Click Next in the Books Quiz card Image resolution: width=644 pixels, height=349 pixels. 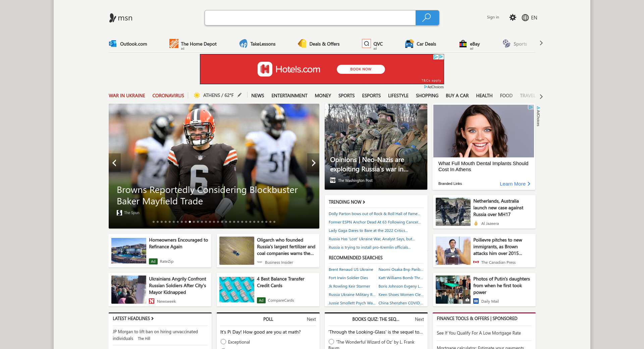click(x=419, y=319)
